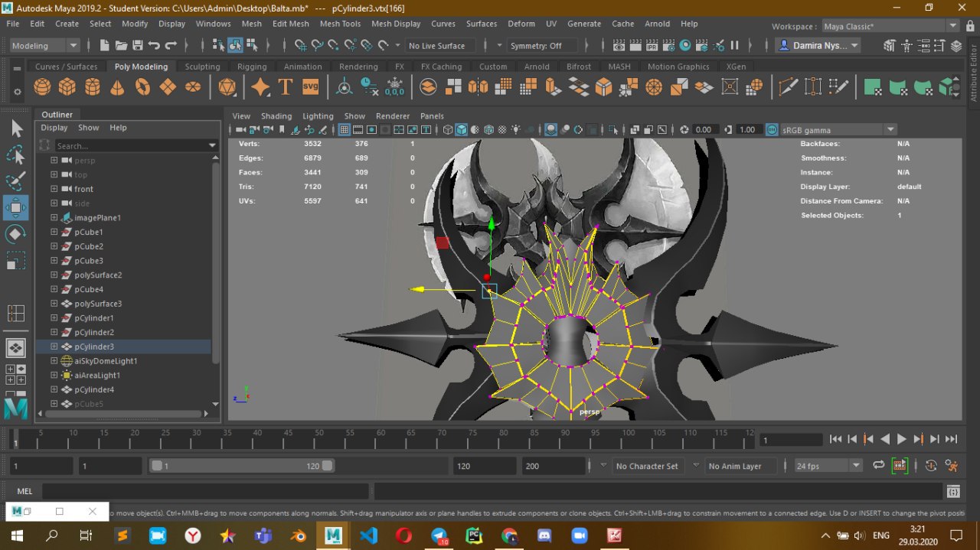Image resolution: width=980 pixels, height=550 pixels.
Task: Expand the pCylinder3 outliner node
Action: [54, 347]
